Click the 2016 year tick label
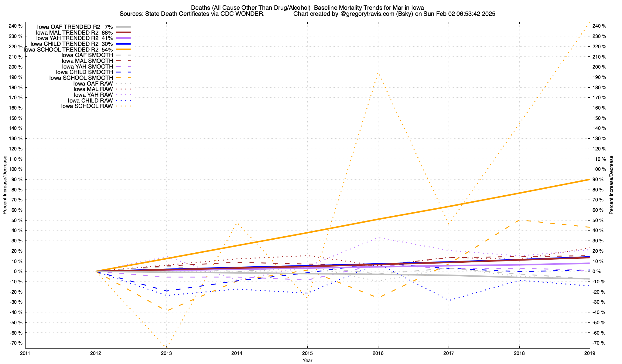 [378, 353]
